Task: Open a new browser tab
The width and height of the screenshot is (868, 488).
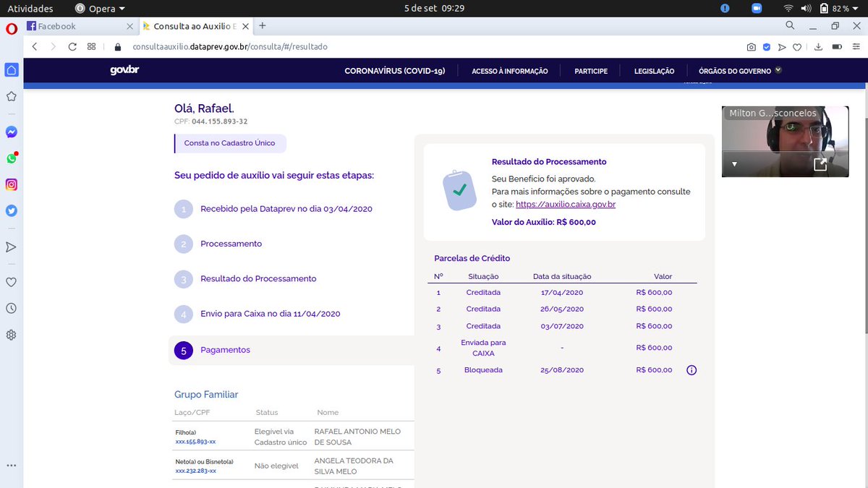Action: pos(263,25)
